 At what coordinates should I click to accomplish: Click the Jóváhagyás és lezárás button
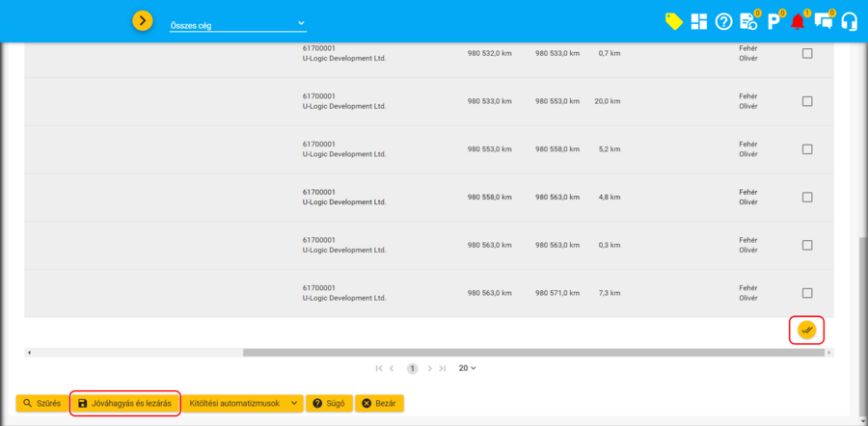[x=125, y=403]
